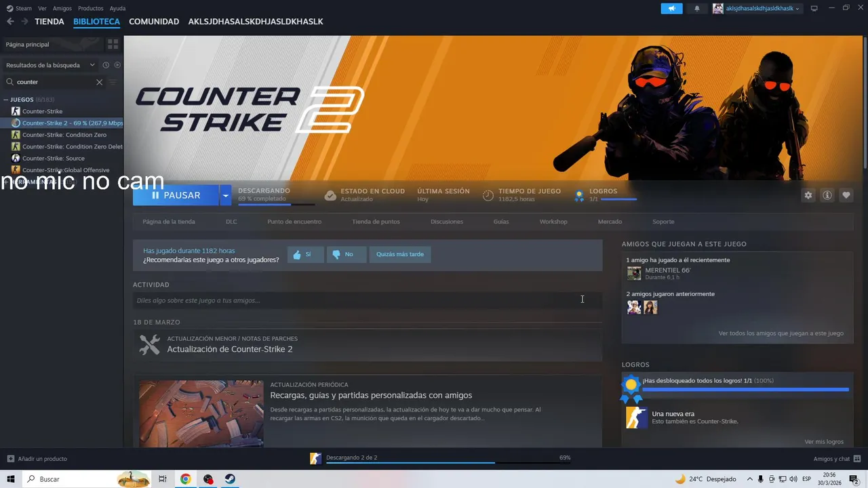Open the Ayuda menu
Image resolution: width=868 pixels, height=488 pixels.
tap(117, 8)
